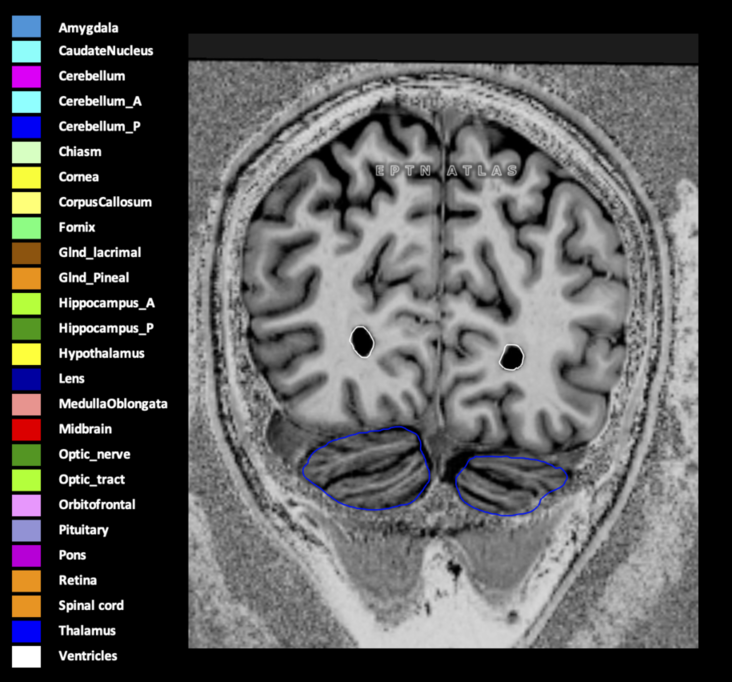Viewport: 732px width, 682px height.
Task: Select the Thalamus legend label
Action: [87, 631]
